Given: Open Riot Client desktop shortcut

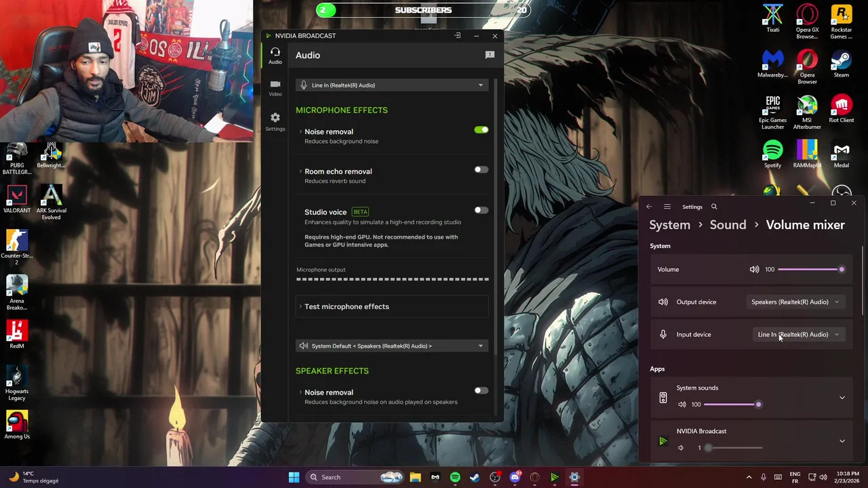Looking at the screenshot, I should [x=842, y=109].
